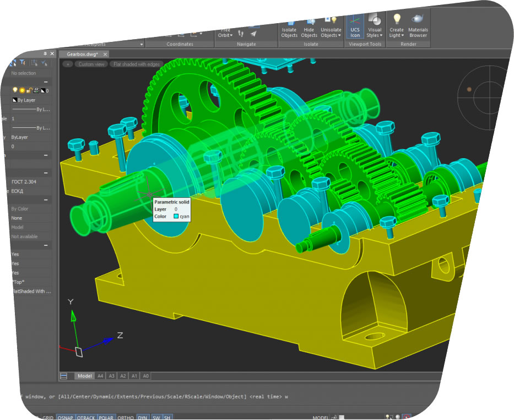Toggle ORTHO mode in status bar

click(x=125, y=418)
